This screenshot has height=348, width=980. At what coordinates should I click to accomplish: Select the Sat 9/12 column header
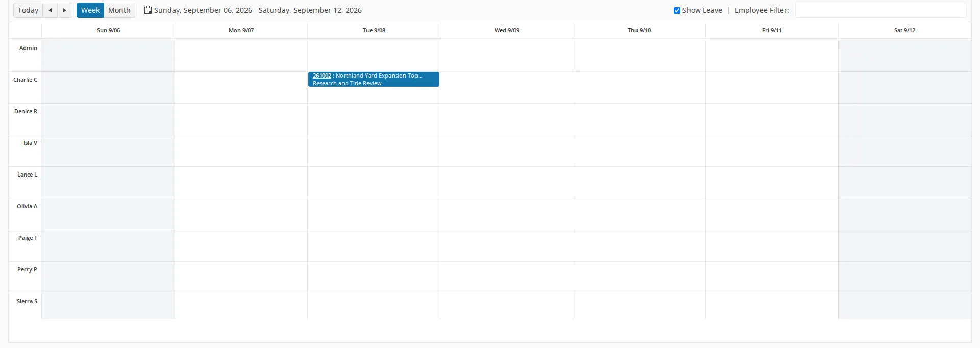[904, 30]
